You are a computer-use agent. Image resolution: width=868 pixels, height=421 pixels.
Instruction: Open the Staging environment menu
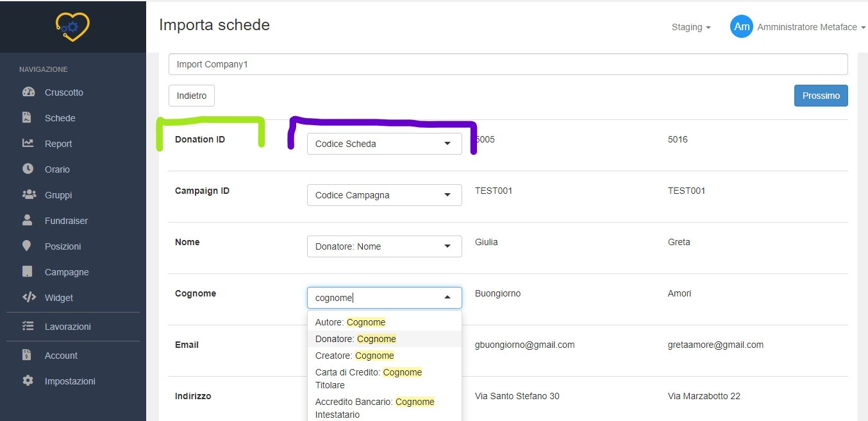tap(690, 27)
